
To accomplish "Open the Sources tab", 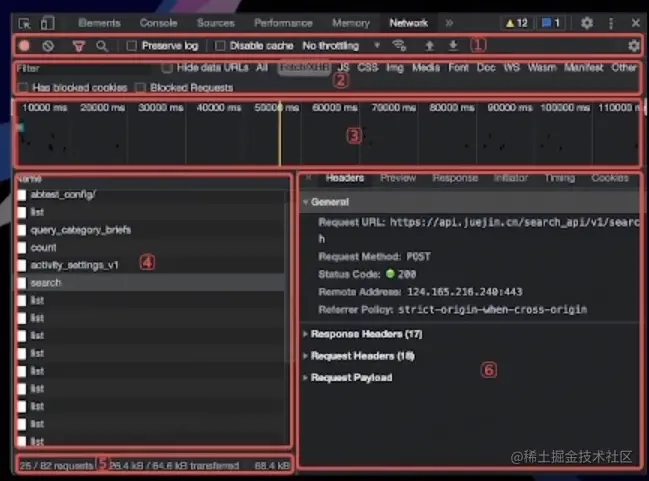I will [x=216, y=23].
